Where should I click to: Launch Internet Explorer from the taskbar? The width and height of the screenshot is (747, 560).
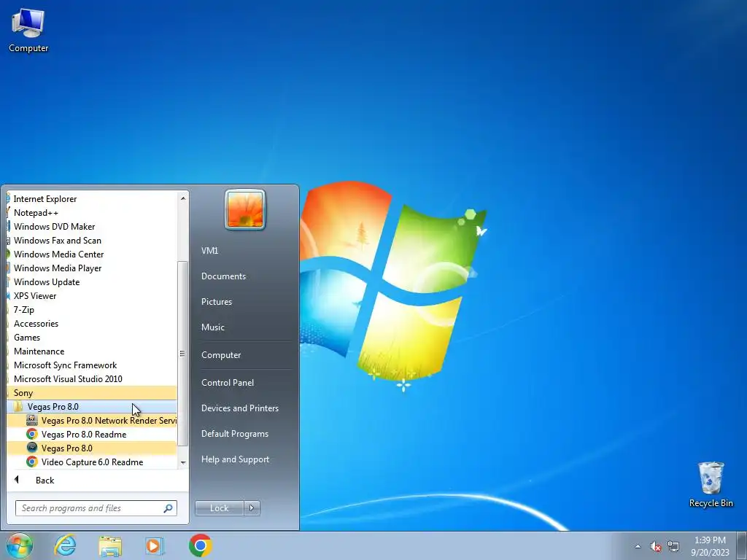65,545
